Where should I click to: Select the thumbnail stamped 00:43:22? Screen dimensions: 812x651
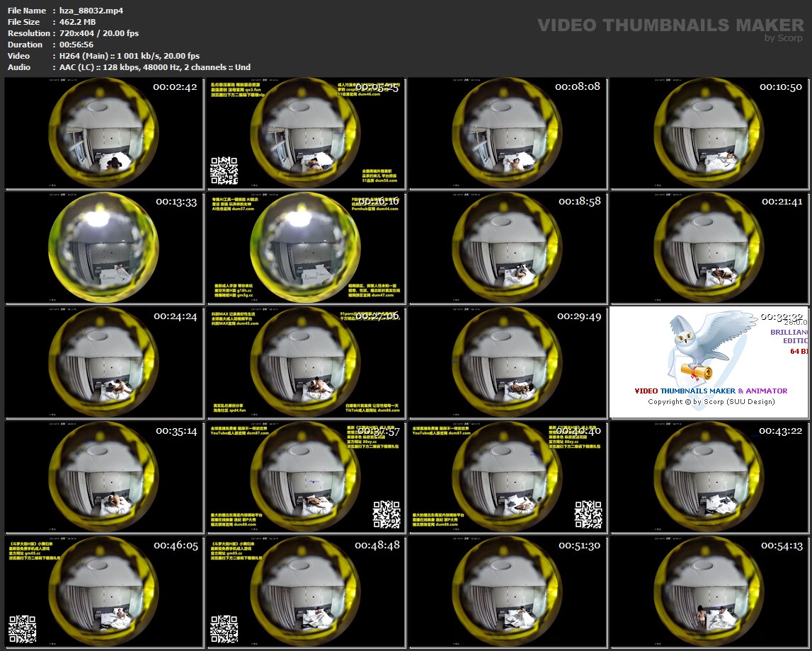(x=710, y=477)
